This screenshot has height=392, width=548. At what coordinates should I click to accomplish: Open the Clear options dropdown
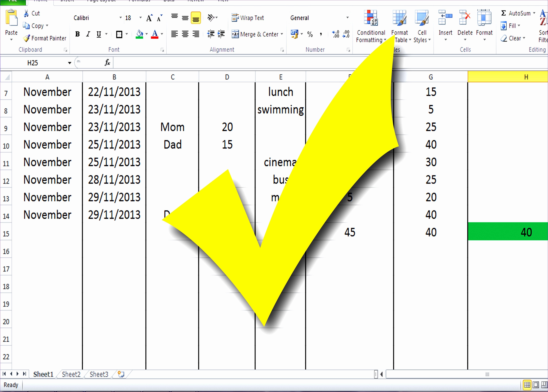524,38
